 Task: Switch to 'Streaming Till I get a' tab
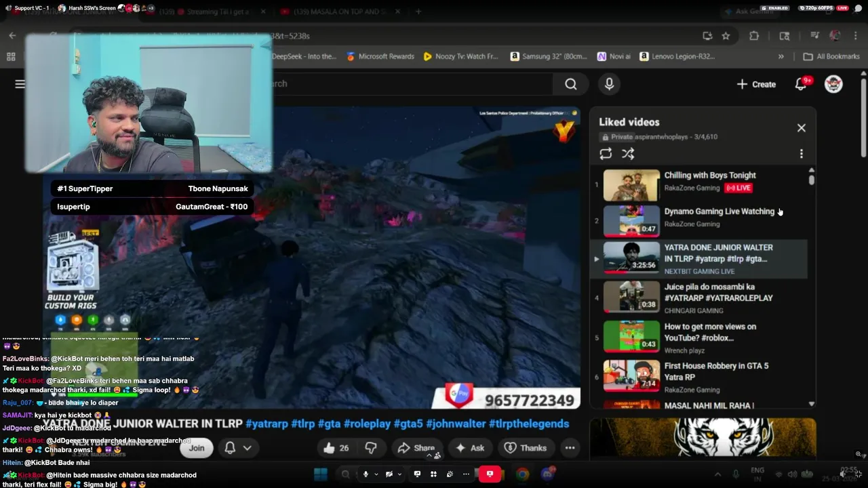click(x=206, y=11)
